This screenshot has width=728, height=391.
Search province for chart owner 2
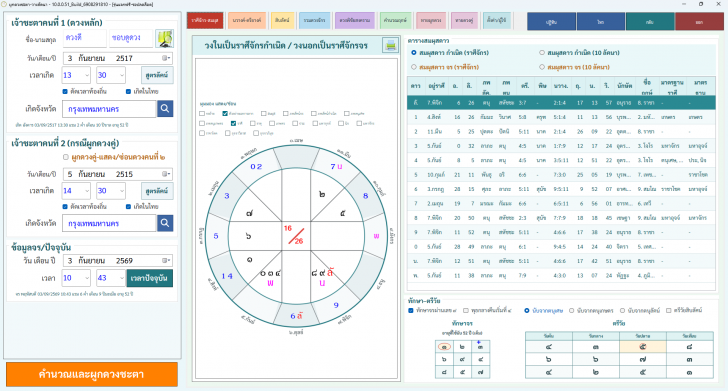[165, 223]
